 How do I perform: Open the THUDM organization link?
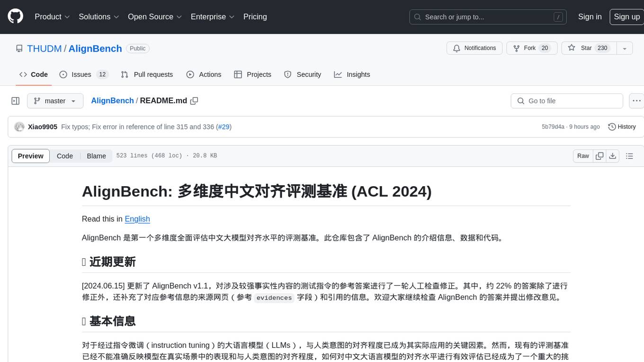[45, 48]
